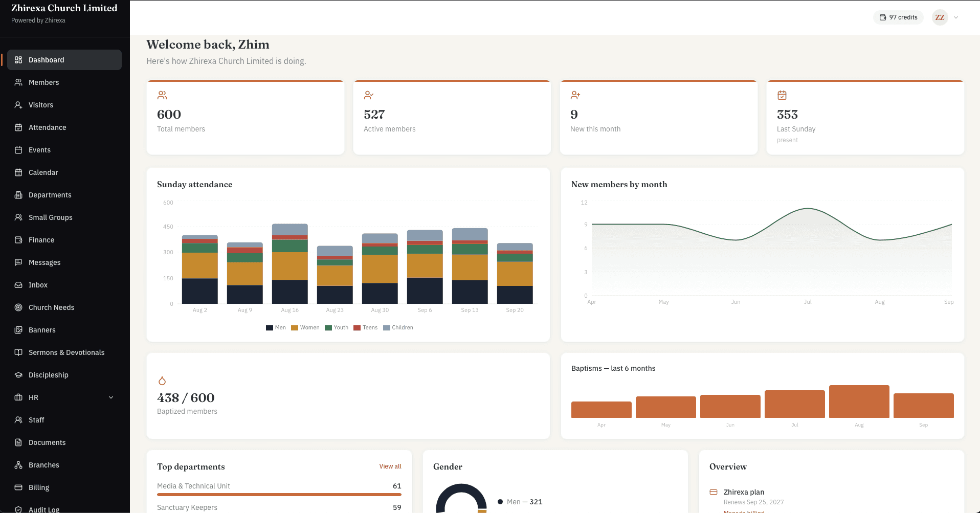Toggle the Youth legend entry

[337, 328]
